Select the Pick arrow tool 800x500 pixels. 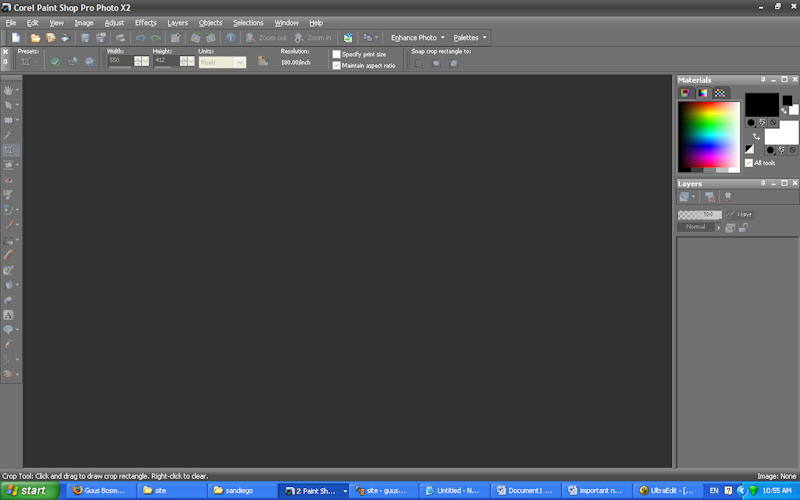point(8,105)
